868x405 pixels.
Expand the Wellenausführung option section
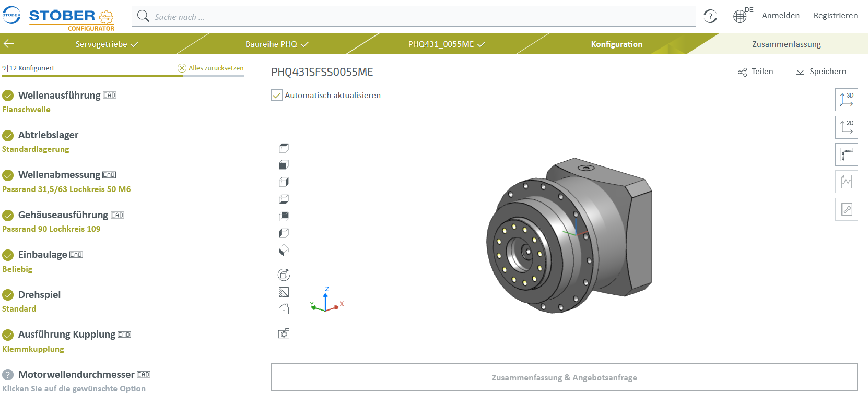click(59, 96)
